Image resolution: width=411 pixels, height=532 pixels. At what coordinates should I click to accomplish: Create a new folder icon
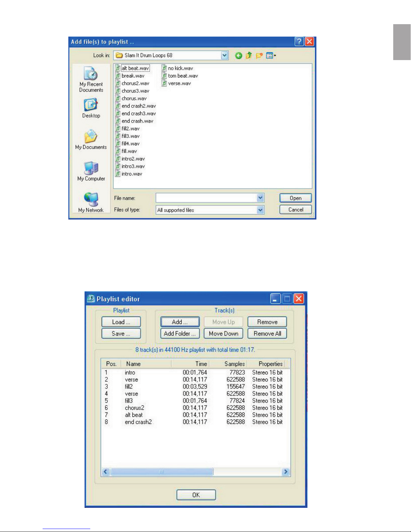pos(259,56)
